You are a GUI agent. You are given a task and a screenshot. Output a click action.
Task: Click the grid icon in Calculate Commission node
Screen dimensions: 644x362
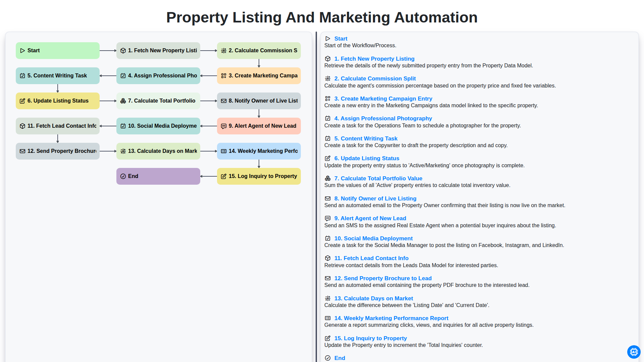pyautogui.click(x=224, y=51)
